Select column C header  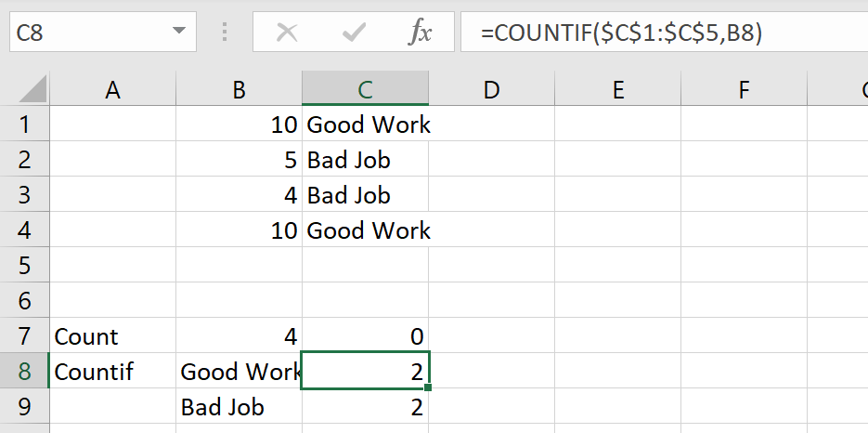(x=366, y=88)
